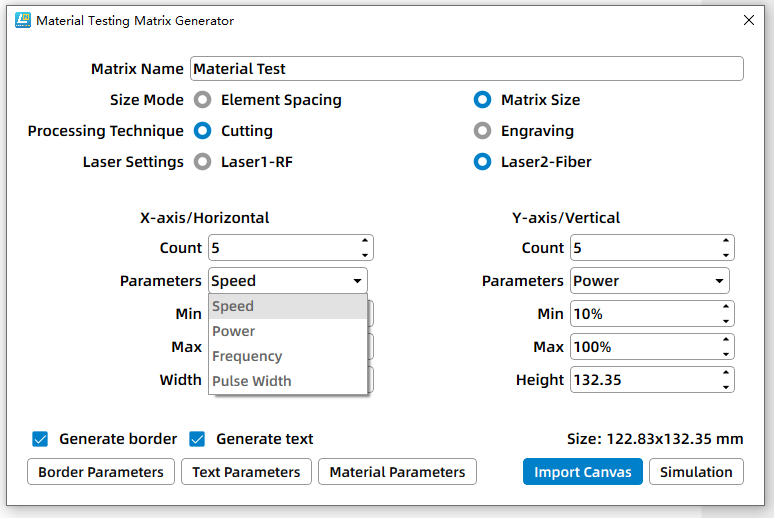Select Frequency in the parameters list

click(247, 356)
